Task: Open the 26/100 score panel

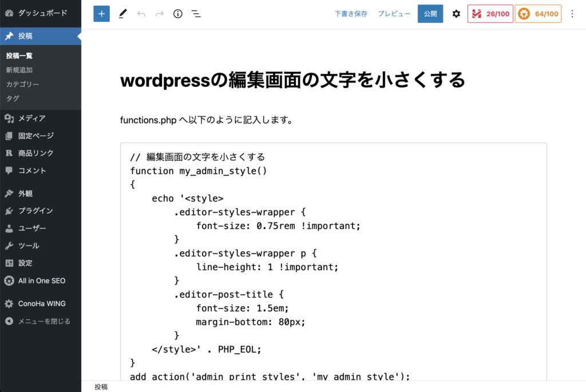Action: 490,14
